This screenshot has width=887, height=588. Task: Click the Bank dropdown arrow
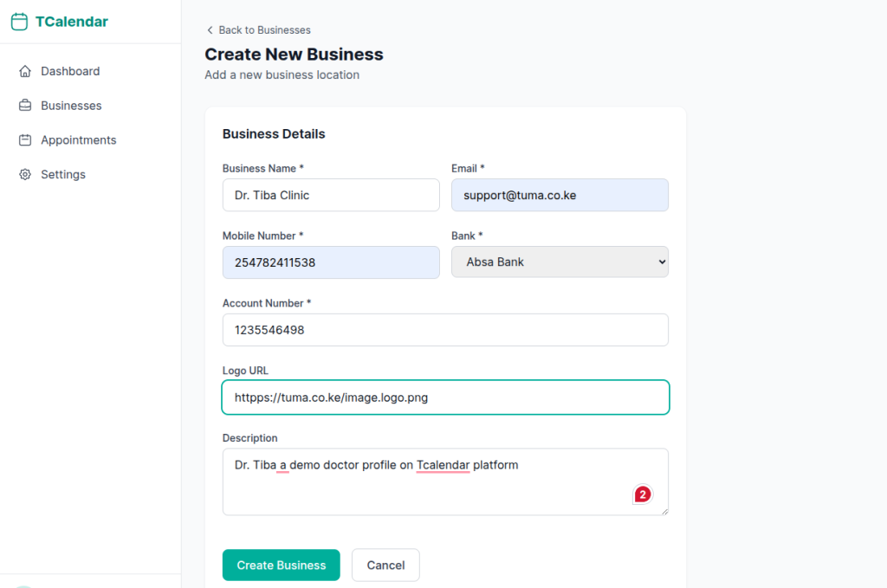661,262
